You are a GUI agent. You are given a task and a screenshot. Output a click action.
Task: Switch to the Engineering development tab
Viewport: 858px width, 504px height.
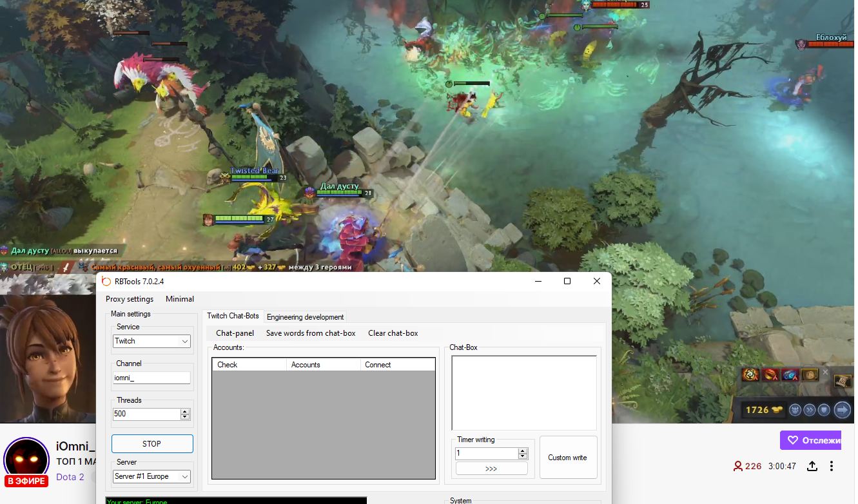tap(305, 317)
